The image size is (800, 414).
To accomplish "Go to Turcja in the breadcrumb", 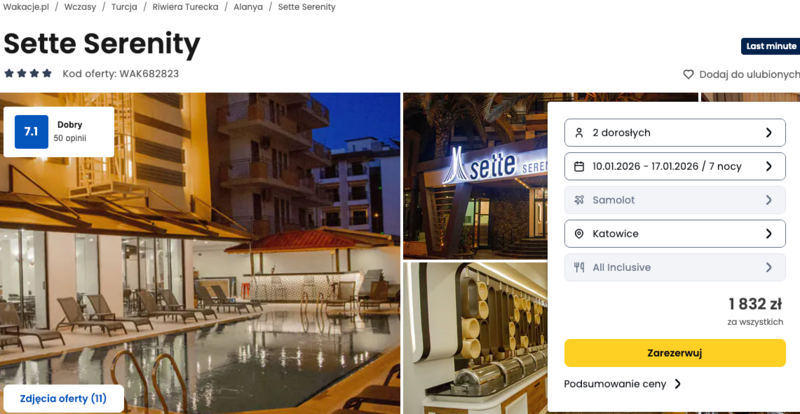I will pos(124,7).
